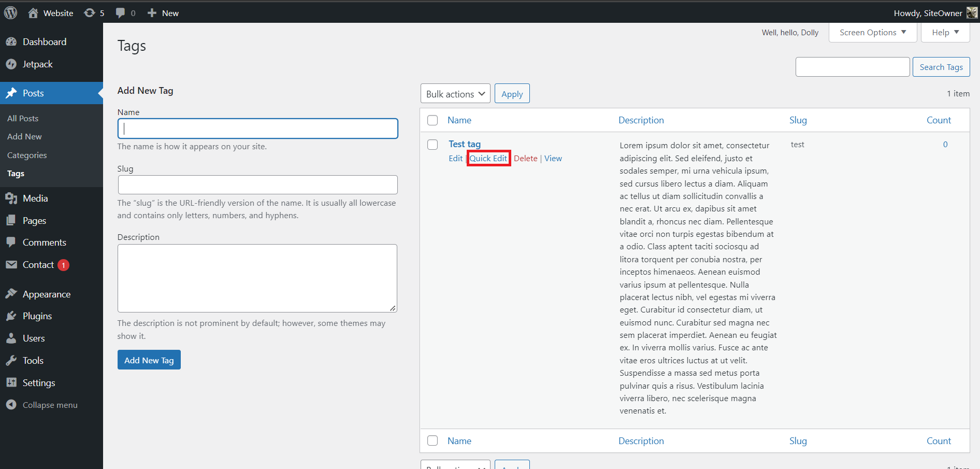Open the Help dropdown

click(x=944, y=32)
